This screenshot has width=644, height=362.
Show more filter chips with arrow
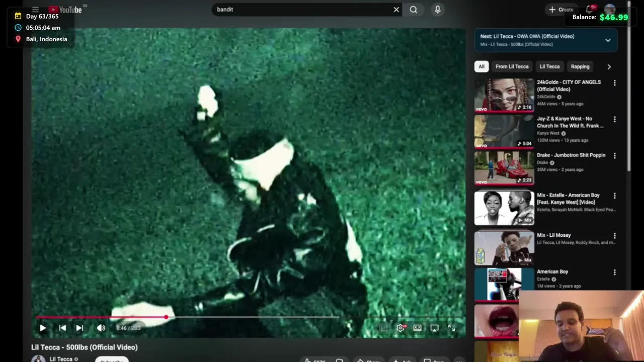(x=609, y=66)
